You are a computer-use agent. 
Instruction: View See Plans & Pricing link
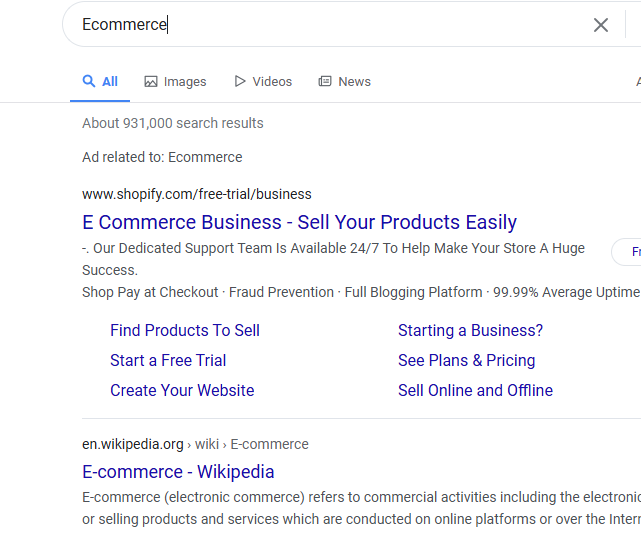(466, 360)
